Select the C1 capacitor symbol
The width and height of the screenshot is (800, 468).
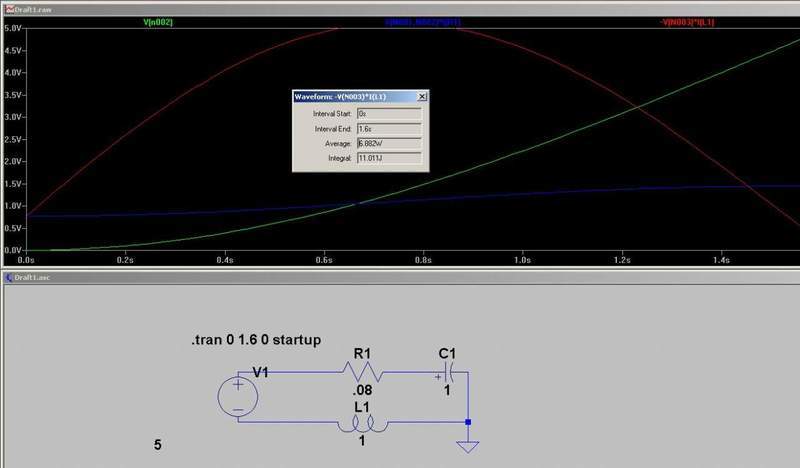[448, 373]
